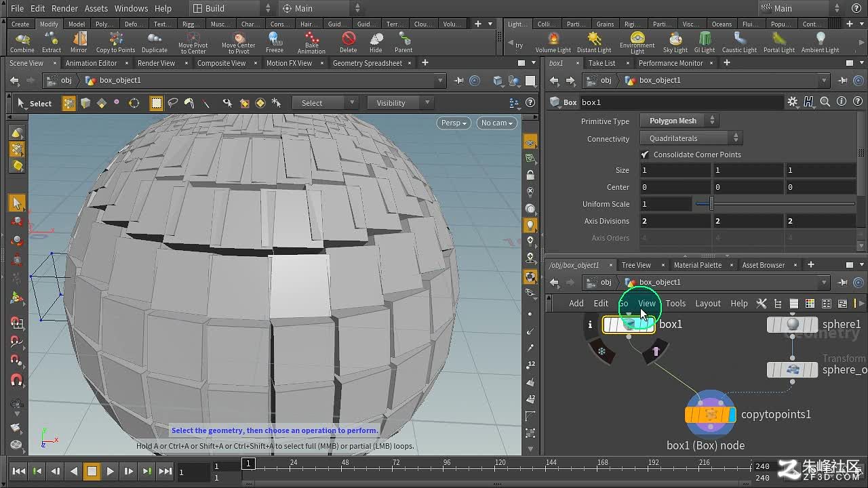Open network editor Add menu
This screenshot has height=488, width=868.
click(x=576, y=303)
